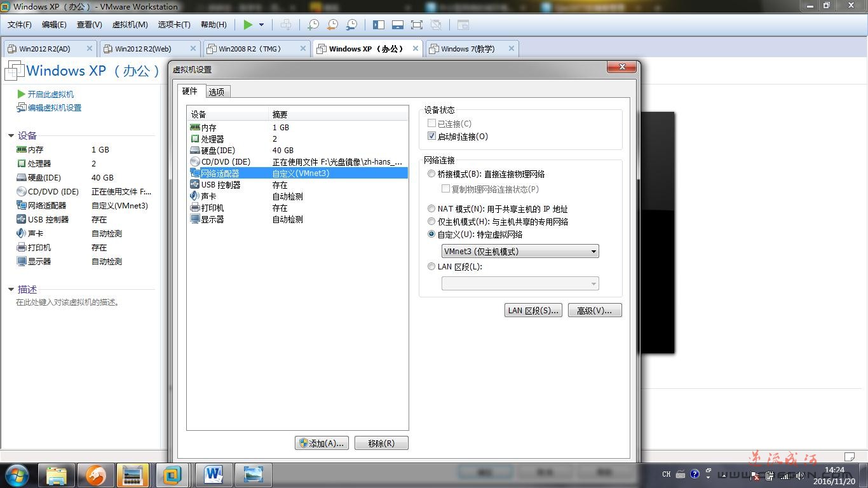Open the Windows Start menu
This screenshot has width=868, height=488.
click(x=17, y=475)
